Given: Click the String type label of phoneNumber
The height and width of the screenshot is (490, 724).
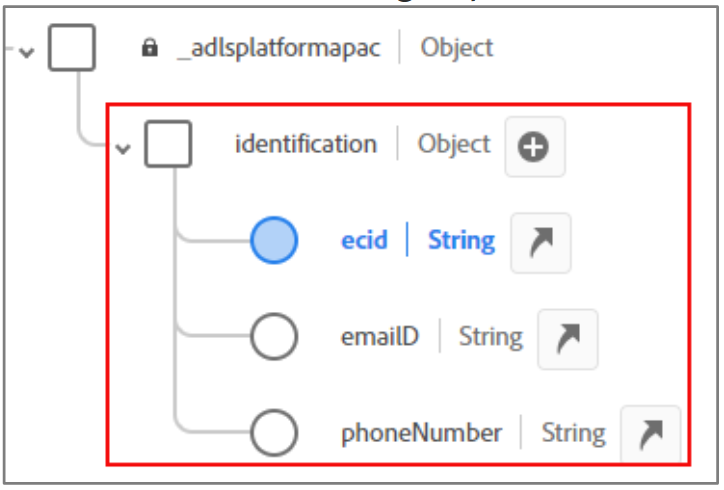Looking at the screenshot, I should (573, 434).
